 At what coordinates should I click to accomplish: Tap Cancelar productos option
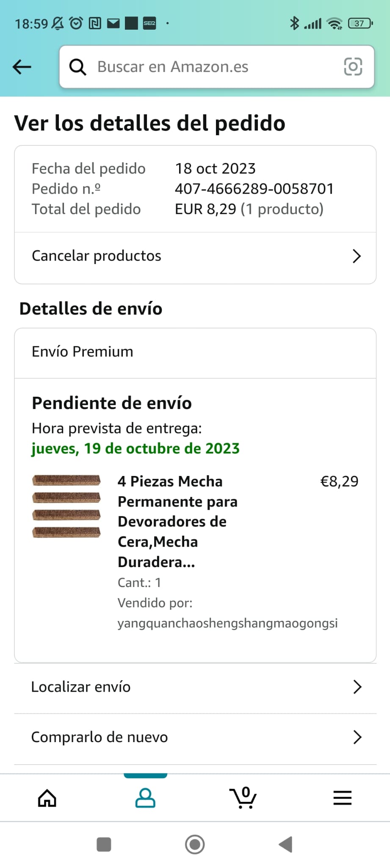[97, 256]
